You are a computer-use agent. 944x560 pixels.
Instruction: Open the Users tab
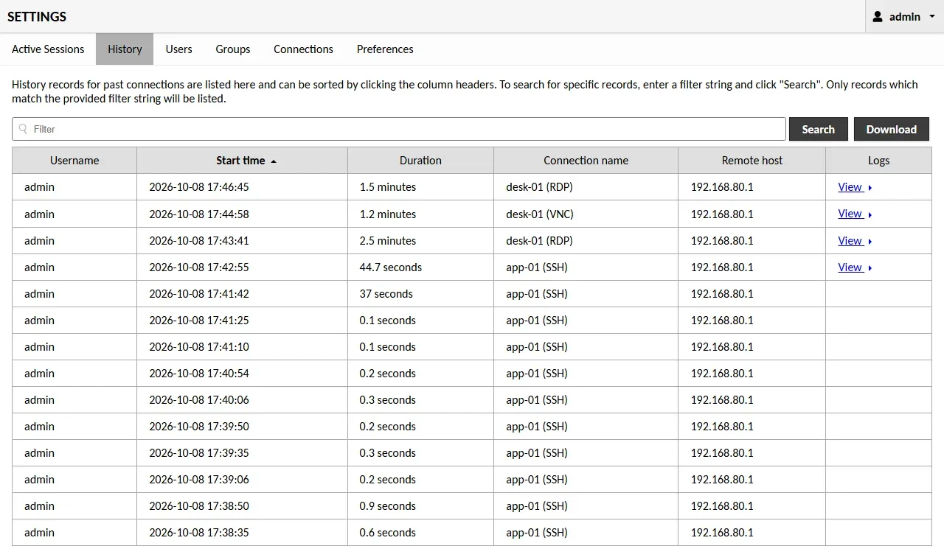[178, 49]
